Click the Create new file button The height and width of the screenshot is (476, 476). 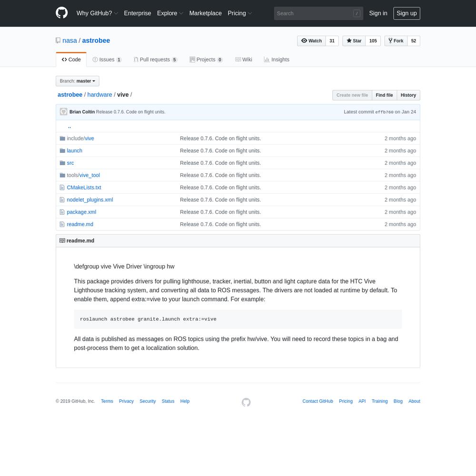[x=352, y=95]
